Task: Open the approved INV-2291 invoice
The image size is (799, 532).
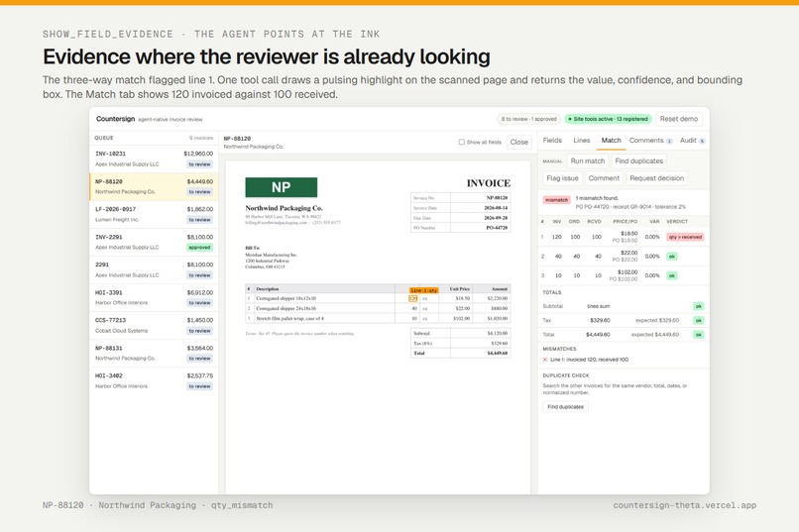Action: [x=154, y=242]
